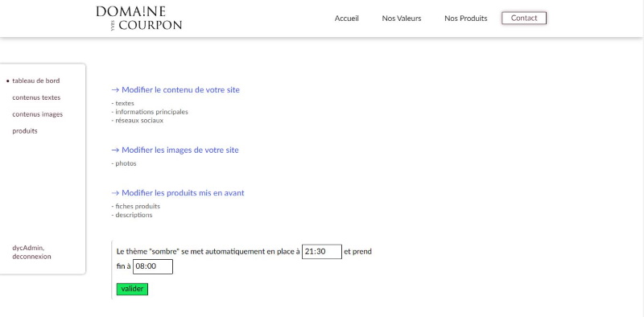Screen dimensions: 644x317
Task: Open contenus textes in sidebar
Action: tap(36, 97)
